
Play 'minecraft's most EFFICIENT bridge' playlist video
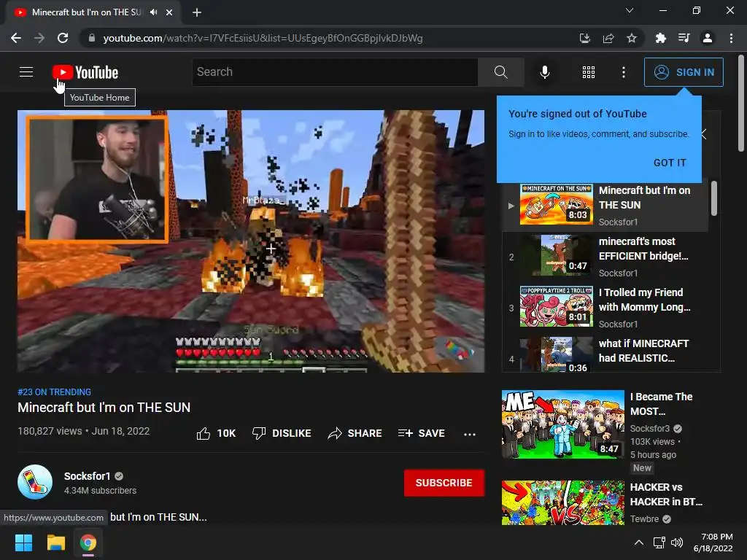[x=605, y=256]
